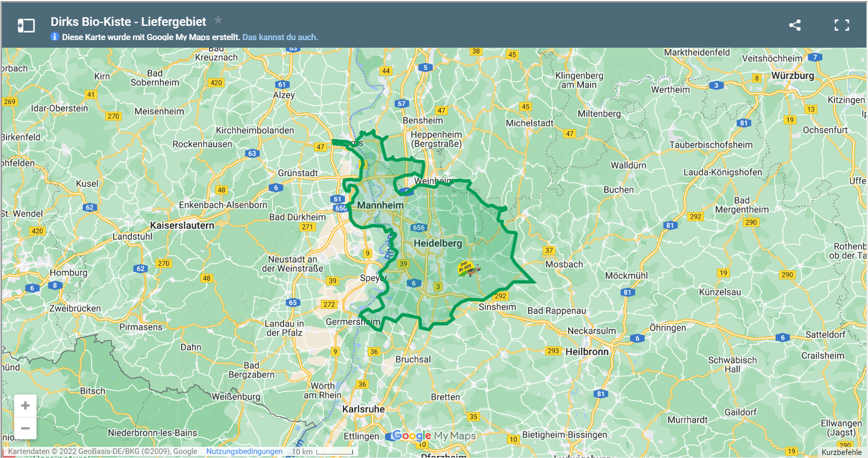This screenshot has height=458, width=868.
Task: Click the Google My Maps logo
Action: click(x=434, y=436)
